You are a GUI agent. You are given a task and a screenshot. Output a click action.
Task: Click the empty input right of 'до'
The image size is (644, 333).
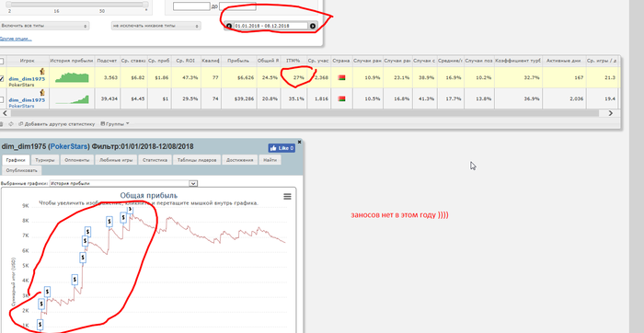tap(237, 6)
